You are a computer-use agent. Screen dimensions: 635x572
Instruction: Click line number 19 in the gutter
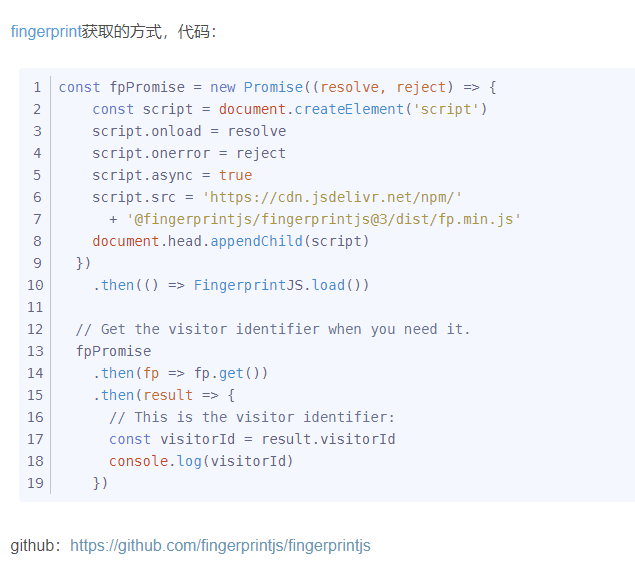[x=34, y=483]
